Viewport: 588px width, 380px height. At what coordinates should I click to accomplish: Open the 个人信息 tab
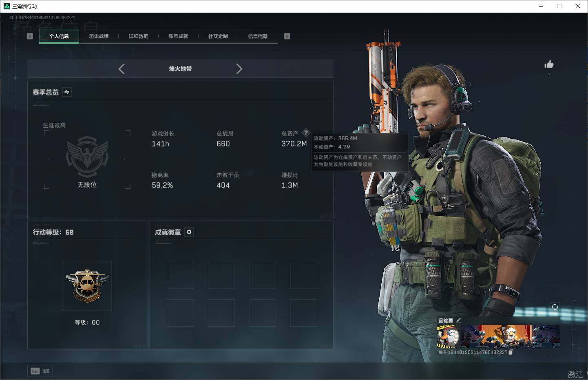pyautogui.click(x=59, y=36)
